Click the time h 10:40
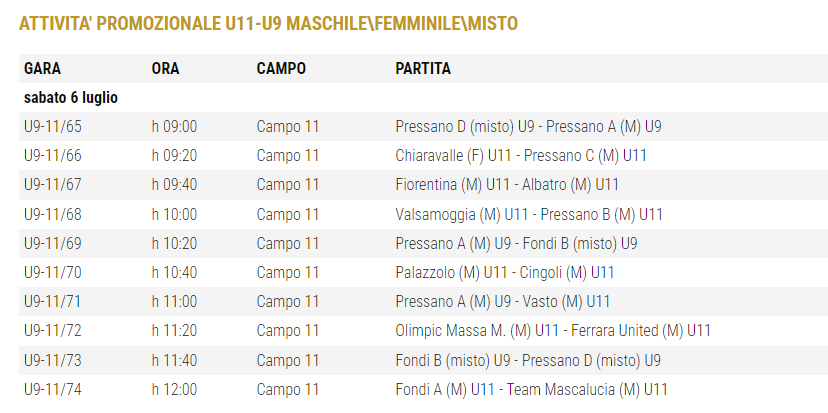The height and width of the screenshot is (413, 828). [174, 273]
